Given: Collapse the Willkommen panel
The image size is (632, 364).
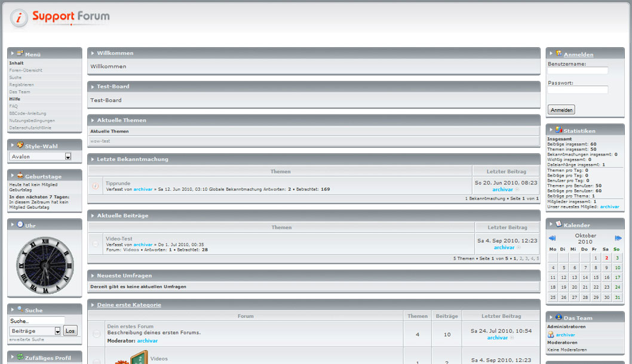Looking at the screenshot, I should click(x=93, y=53).
